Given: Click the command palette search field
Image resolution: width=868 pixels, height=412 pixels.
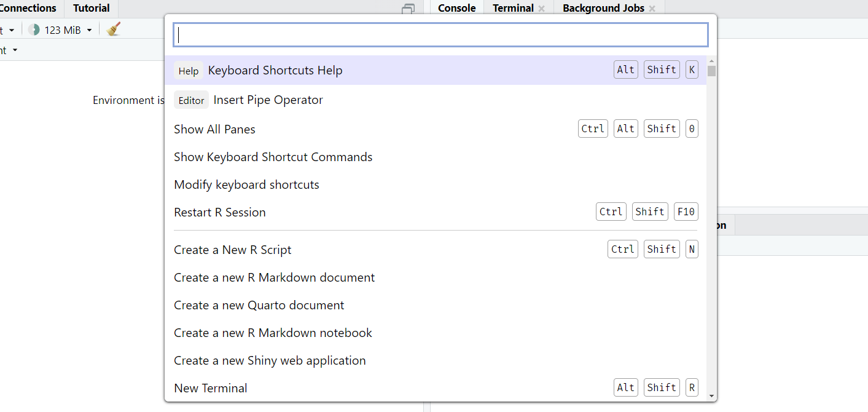Looking at the screenshot, I should tap(440, 35).
